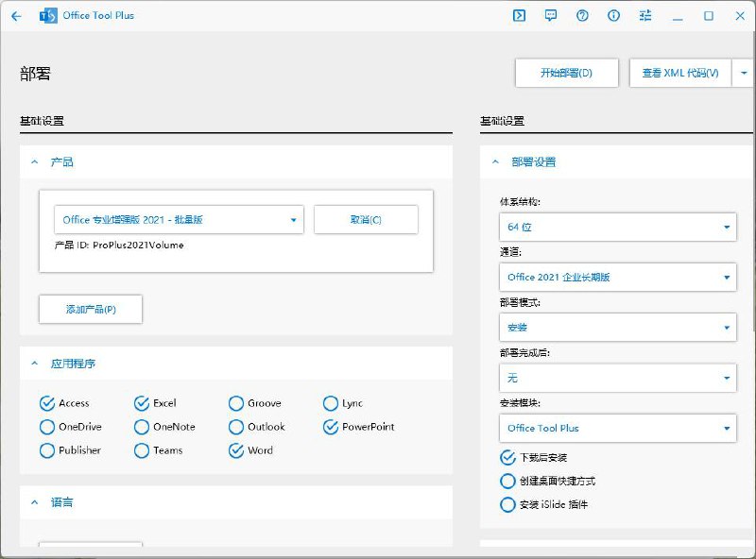756x559 pixels.
Task: Open the run commands terminal icon
Action: click(x=520, y=15)
